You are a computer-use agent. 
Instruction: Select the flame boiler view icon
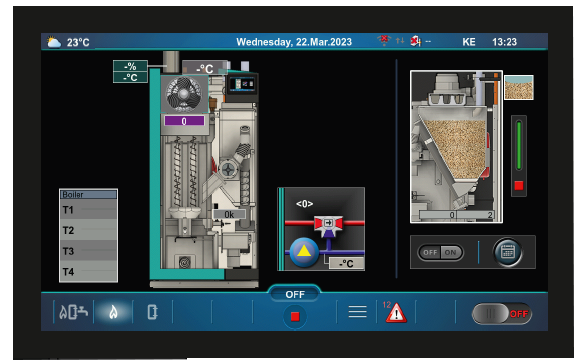[x=114, y=312]
